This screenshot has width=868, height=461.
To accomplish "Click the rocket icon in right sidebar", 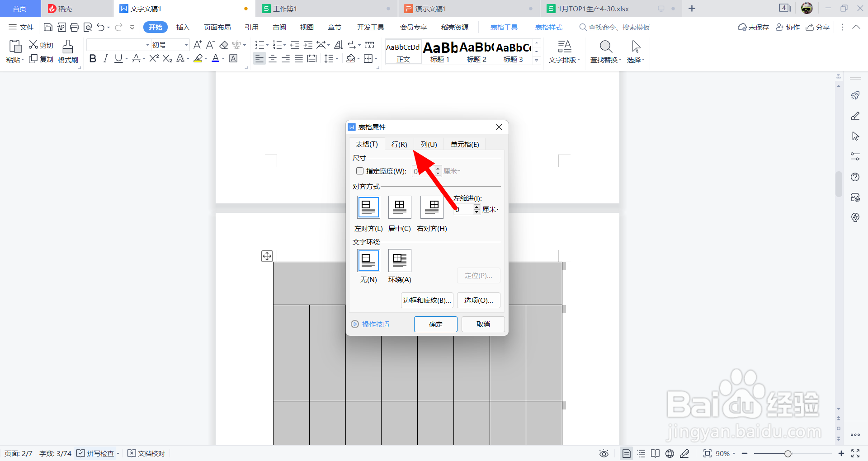I will point(855,95).
